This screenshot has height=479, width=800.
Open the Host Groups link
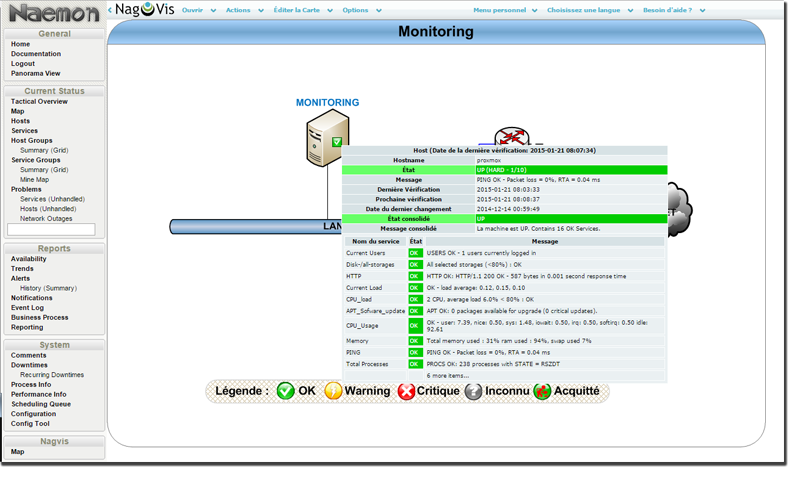click(32, 140)
